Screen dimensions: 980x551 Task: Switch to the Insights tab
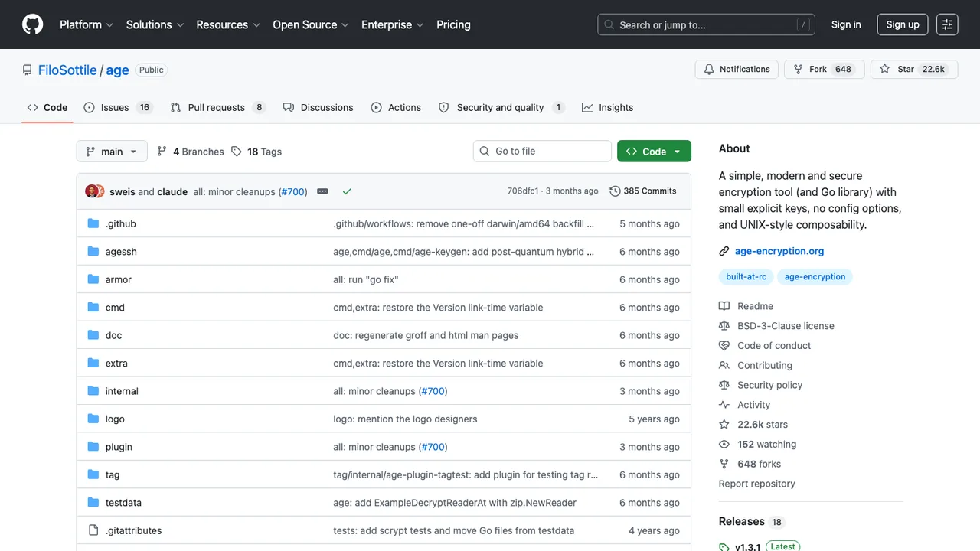(x=608, y=108)
